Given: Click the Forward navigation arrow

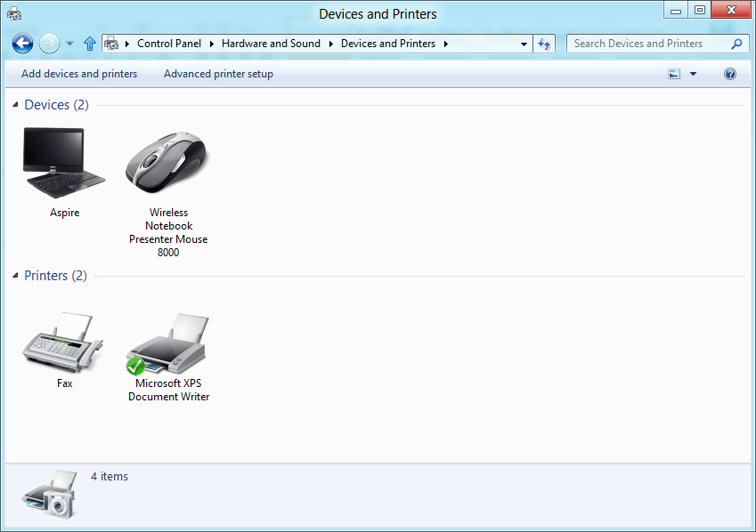Looking at the screenshot, I should click(49, 44).
